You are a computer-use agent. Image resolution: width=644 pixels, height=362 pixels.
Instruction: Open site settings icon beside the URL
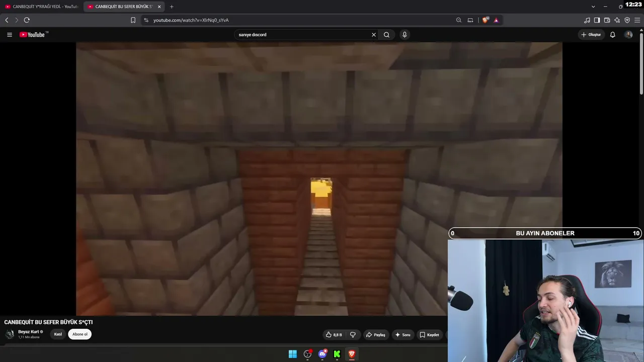pyautogui.click(x=146, y=20)
